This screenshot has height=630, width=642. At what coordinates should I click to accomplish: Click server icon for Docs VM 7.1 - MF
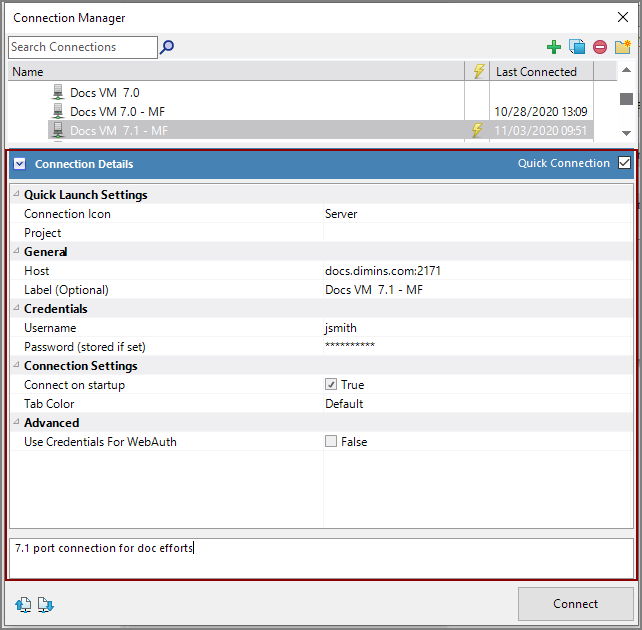58,130
